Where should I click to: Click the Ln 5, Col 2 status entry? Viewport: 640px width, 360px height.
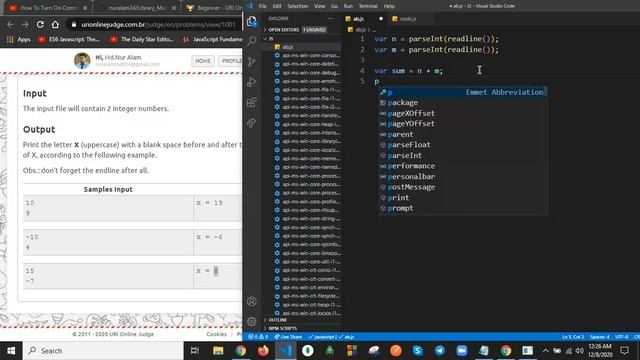point(573,337)
